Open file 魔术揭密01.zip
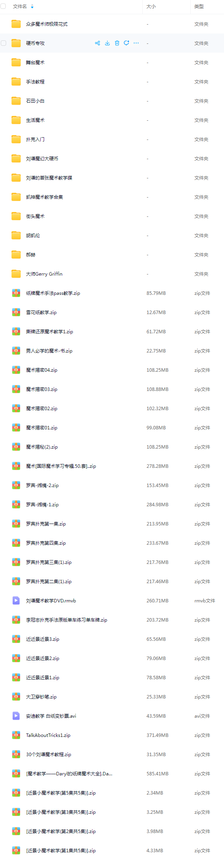The width and height of the screenshot is (224, 868). click(x=42, y=428)
